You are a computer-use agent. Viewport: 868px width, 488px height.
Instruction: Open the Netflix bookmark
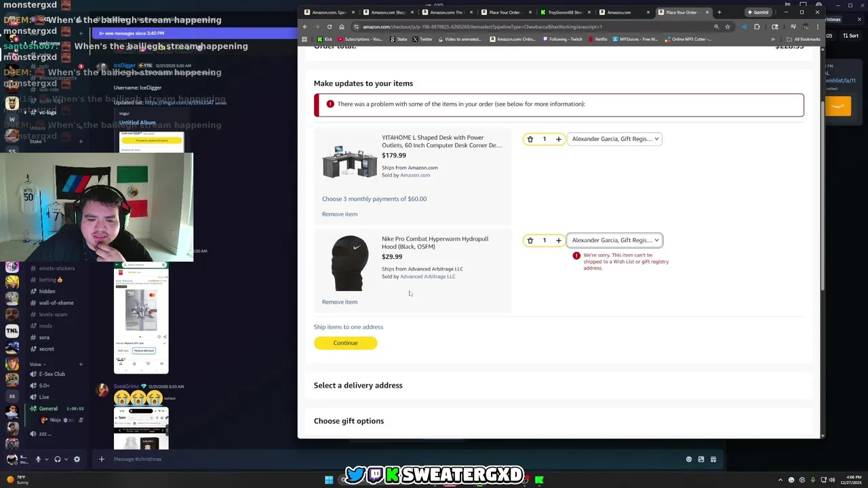click(597, 39)
